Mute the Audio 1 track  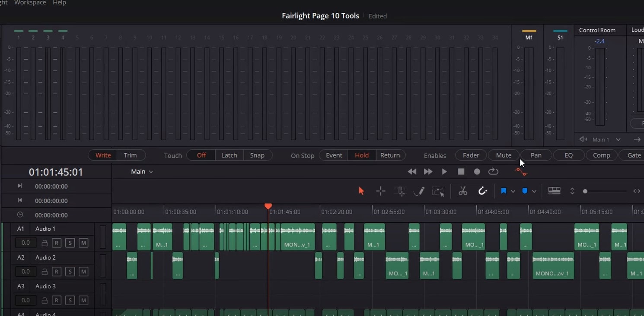click(83, 243)
